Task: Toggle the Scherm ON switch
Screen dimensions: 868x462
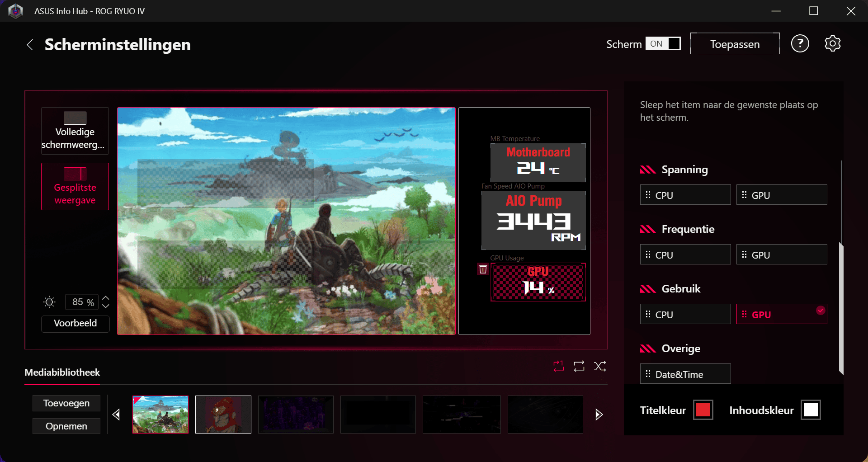Action: [x=663, y=44]
